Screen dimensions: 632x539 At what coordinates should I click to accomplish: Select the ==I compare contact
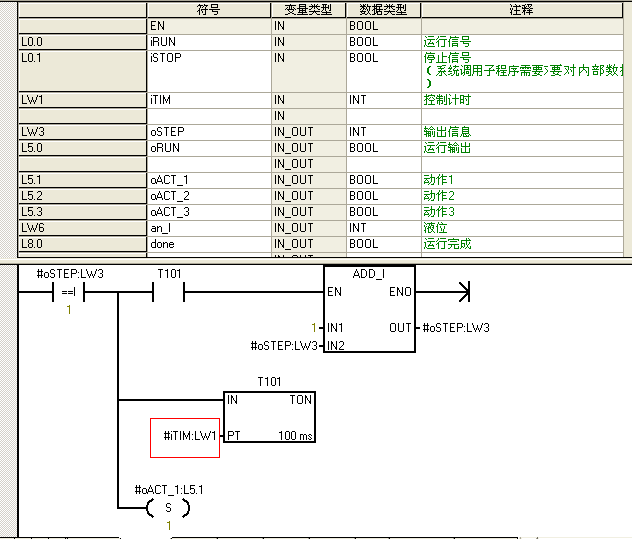coord(69,292)
